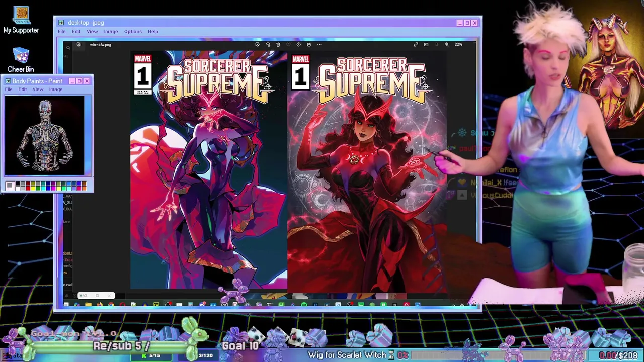The height and width of the screenshot is (362, 644).
Task: Open the Help menu
Action: coord(153,31)
